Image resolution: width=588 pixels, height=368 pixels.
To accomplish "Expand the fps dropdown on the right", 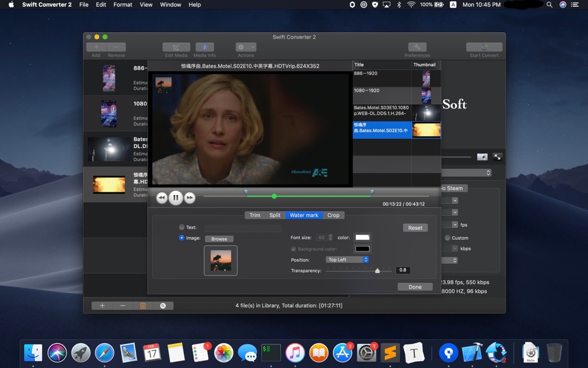I will [454, 224].
